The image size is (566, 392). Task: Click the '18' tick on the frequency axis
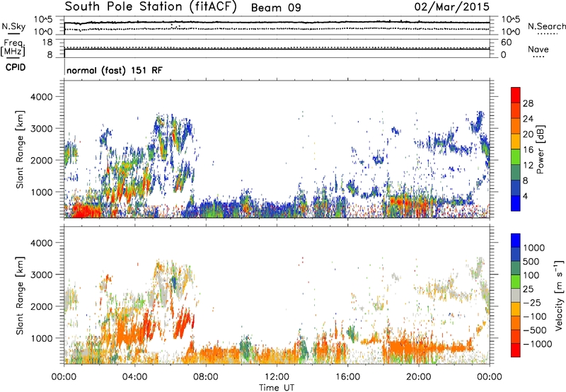coord(47,42)
